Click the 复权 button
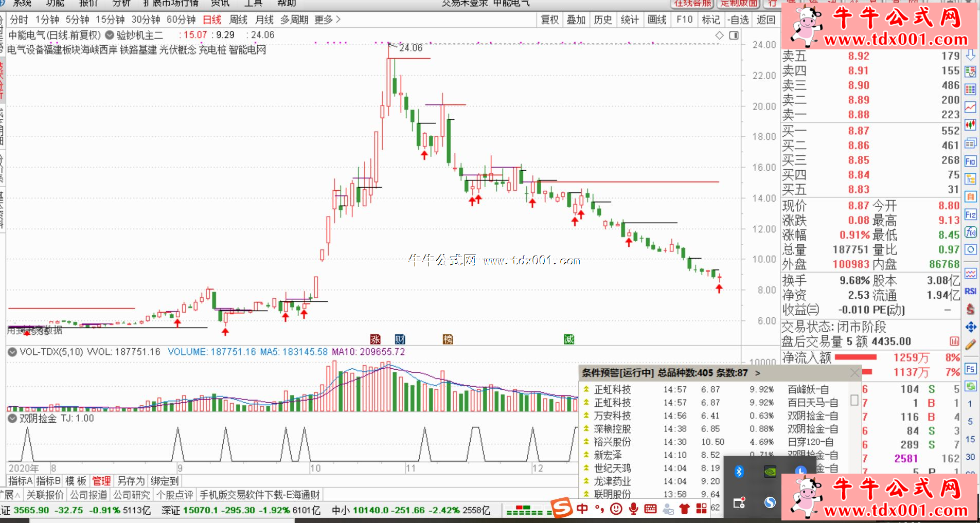980x523 pixels. click(x=549, y=20)
